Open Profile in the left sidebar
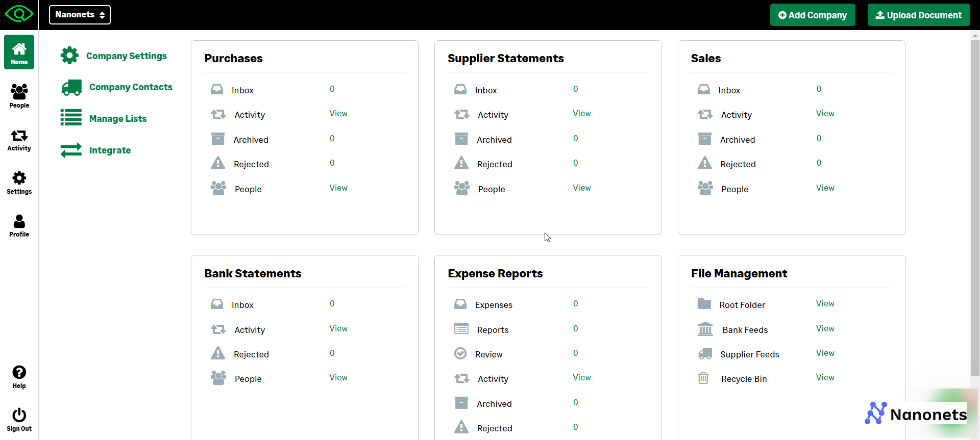The width and height of the screenshot is (980, 440). 19,225
